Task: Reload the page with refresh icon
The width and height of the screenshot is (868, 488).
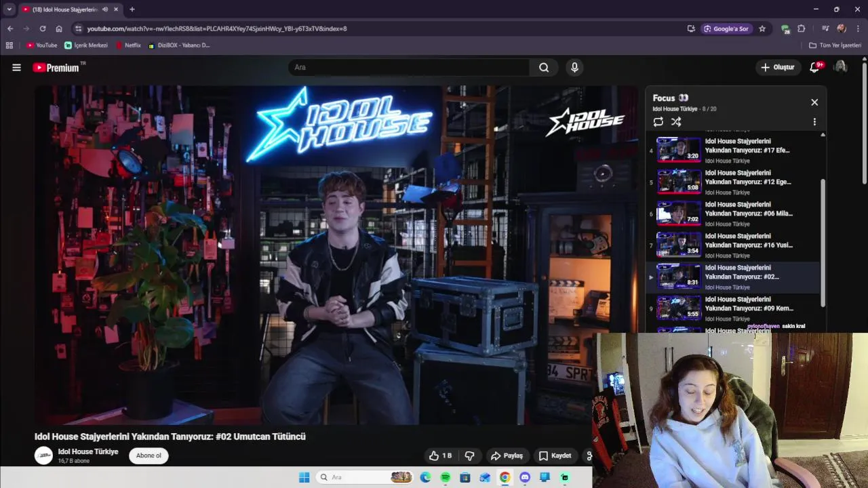Action: pyautogui.click(x=43, y=28)
